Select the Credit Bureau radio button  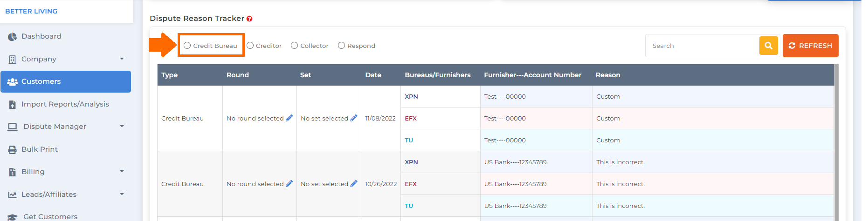(x=187, y=46)
